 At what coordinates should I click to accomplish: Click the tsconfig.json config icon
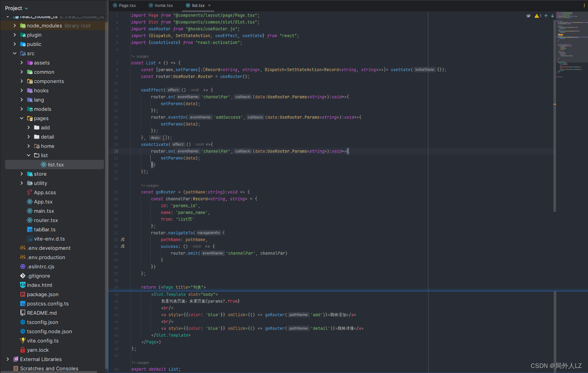(x=23, y=322)
